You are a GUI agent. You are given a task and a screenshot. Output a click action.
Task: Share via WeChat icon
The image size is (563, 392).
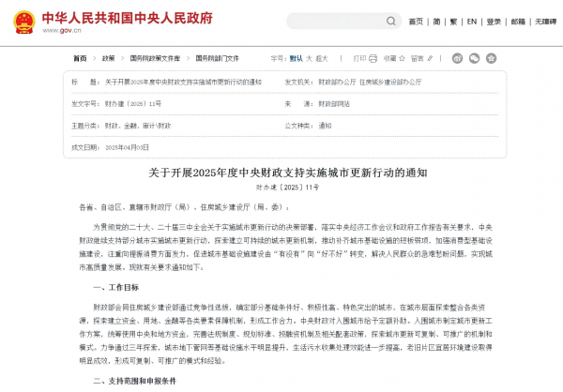coord(474,58)
